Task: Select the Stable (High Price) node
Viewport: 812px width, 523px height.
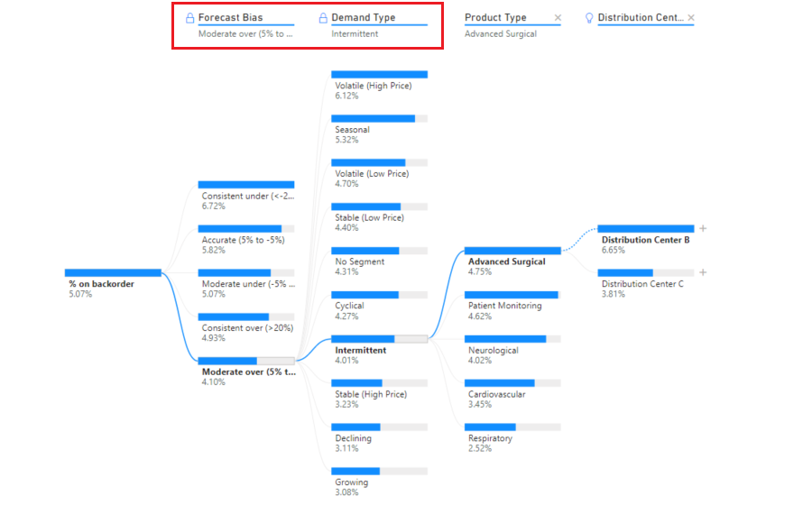Action: tap(379, 394)
